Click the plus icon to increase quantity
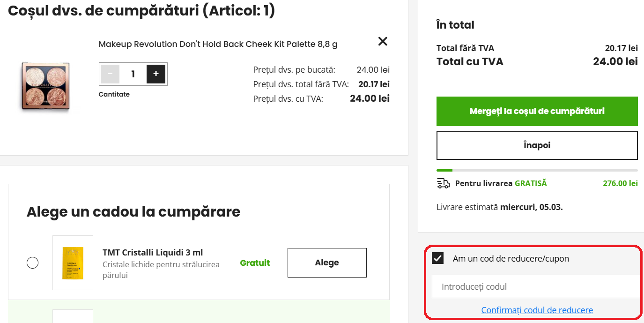 point(155,74)
